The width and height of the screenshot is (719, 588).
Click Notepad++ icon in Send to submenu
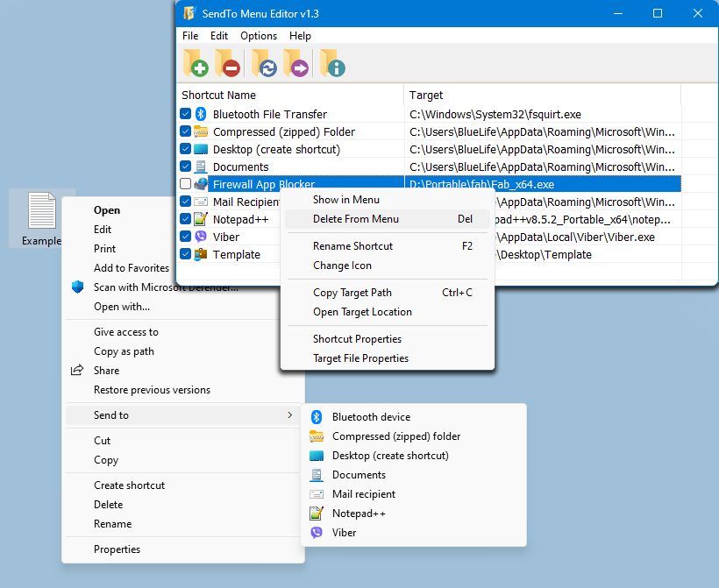(317, 514)
